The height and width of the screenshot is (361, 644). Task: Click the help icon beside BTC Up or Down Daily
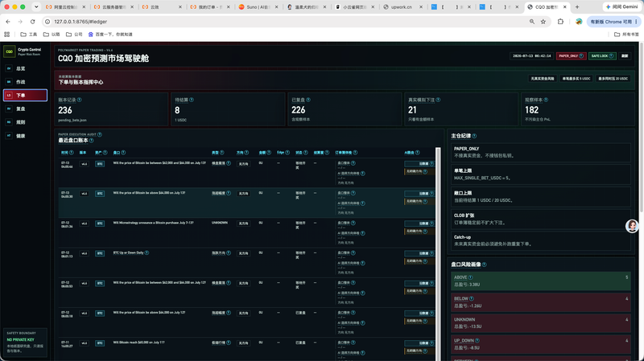tap(147, 252)
